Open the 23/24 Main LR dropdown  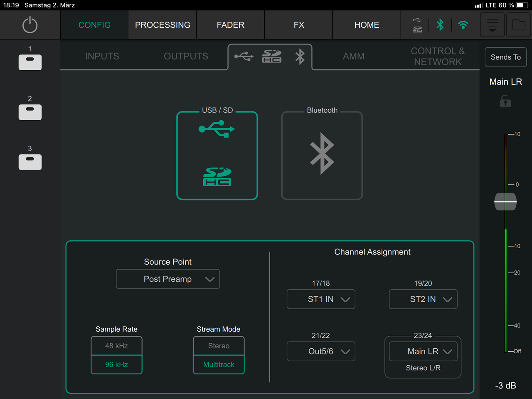423,352
